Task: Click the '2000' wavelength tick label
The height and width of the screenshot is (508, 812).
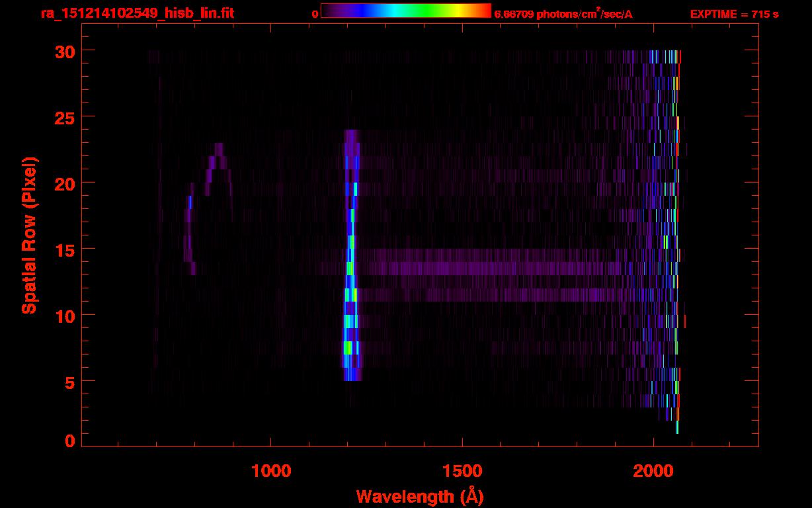Action: click(x=653, y=471)
